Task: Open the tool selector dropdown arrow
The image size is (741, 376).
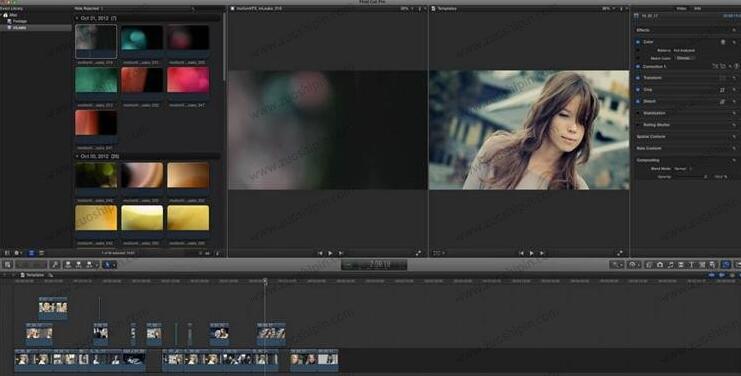Action: coord(114,265)
